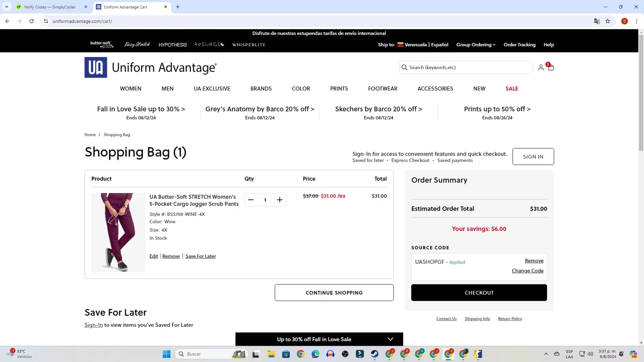Click the search magnifier icon
Viewport: 644px width, 362px height.
click(404, 67)
